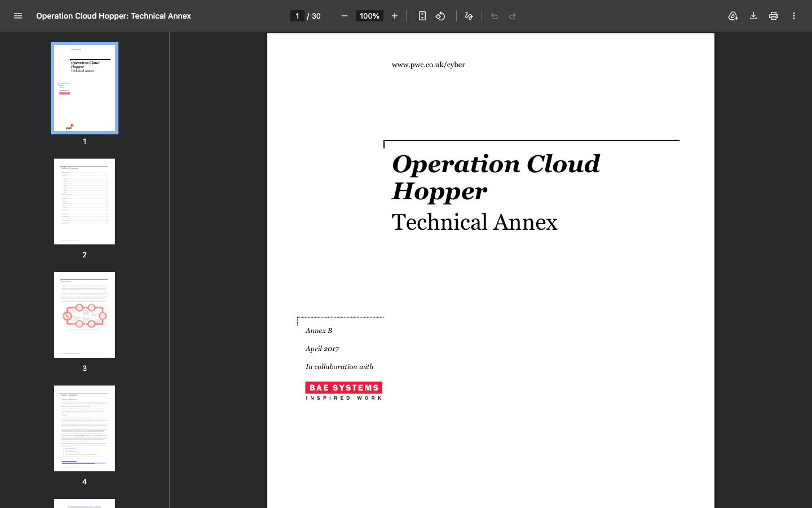Open the Foreword page 3 thumbnail
This screenshot has height=508, width=812.
(84, 315)
